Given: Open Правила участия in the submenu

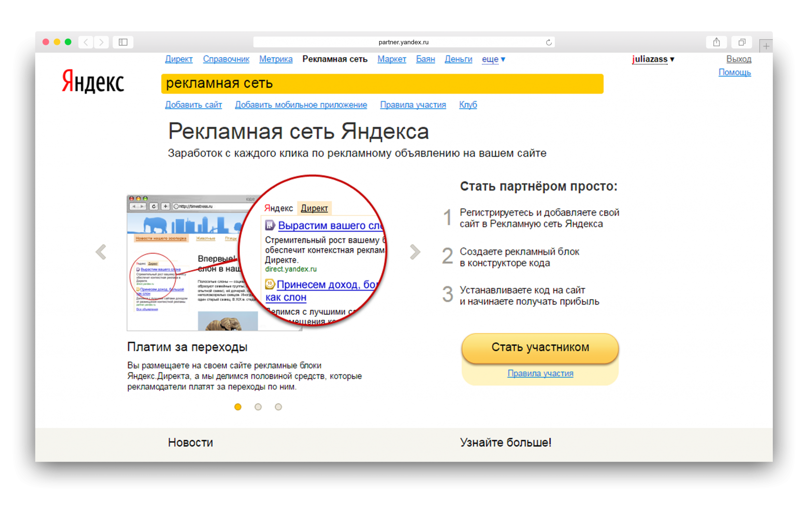Looking at the screenshot, I should 413,105.
